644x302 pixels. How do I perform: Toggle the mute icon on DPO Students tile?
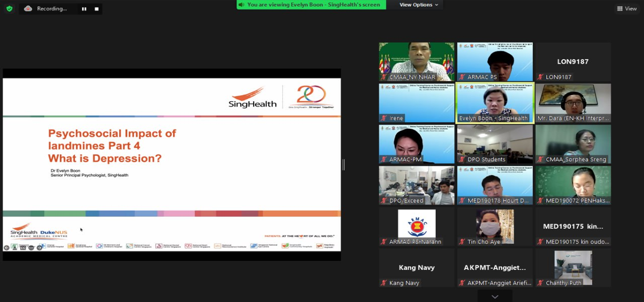(461, 159)
